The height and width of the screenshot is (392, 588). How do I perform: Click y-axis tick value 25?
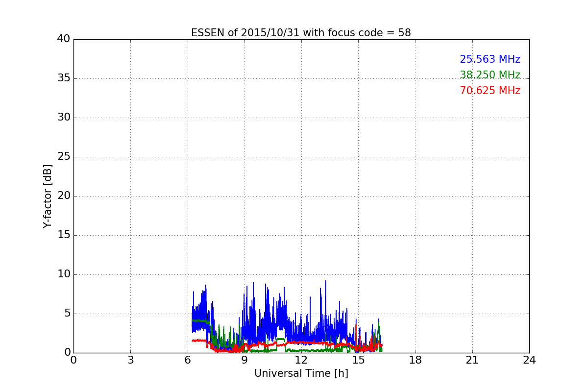point(64,157)
